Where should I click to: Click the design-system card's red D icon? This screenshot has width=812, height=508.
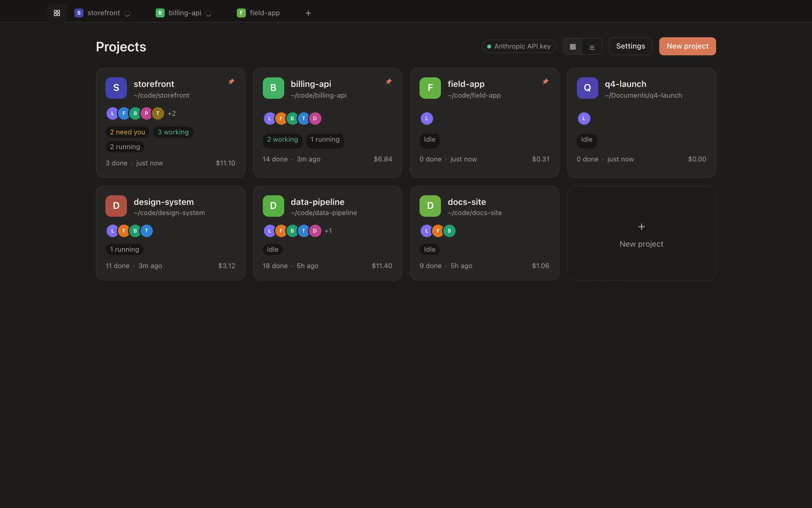point(116,206)
